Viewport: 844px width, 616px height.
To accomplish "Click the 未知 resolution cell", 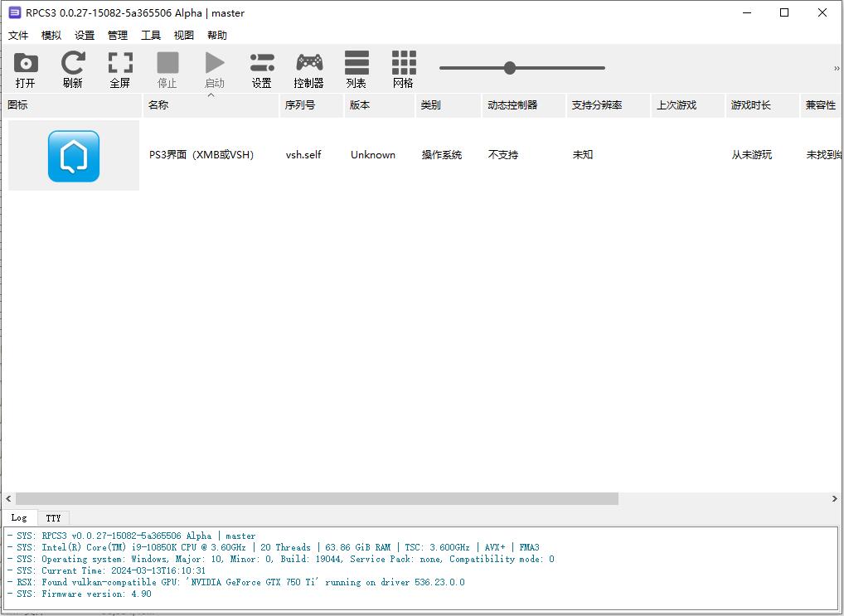I will coord(582,155).
